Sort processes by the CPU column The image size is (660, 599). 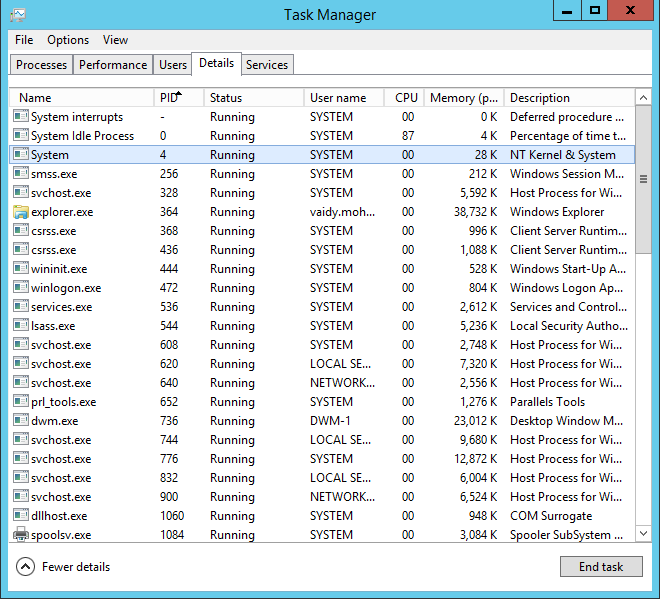click(x=406, y=98)
